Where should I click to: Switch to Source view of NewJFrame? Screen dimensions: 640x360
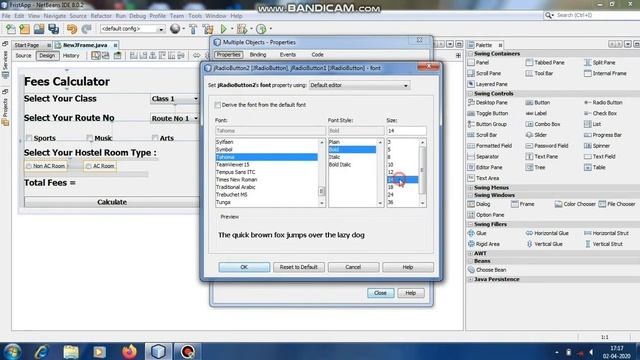coord(23,56)
